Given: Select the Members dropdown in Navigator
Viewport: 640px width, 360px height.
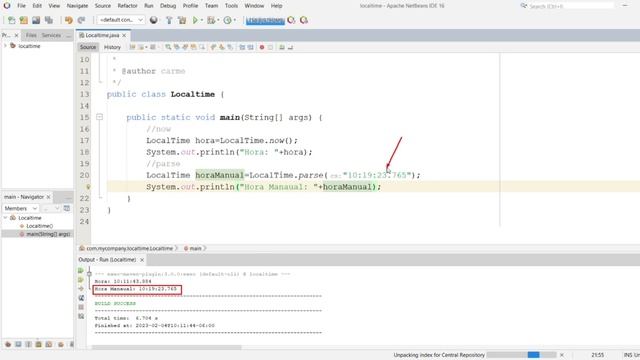Looking at the screenshot, I should point(21,208).
